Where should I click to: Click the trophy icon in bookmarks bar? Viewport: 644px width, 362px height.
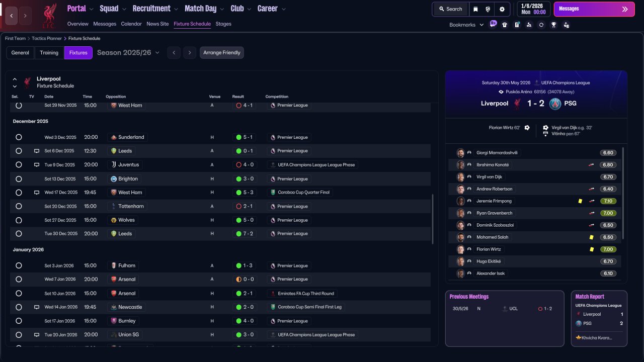[553, 25]
